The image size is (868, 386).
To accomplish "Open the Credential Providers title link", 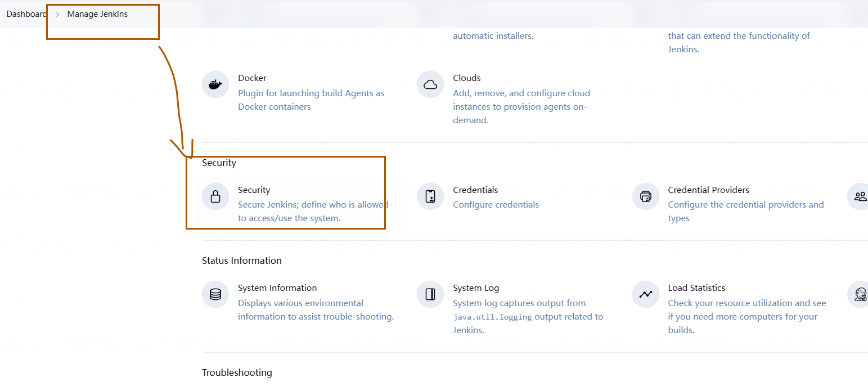I will (708, 190).
